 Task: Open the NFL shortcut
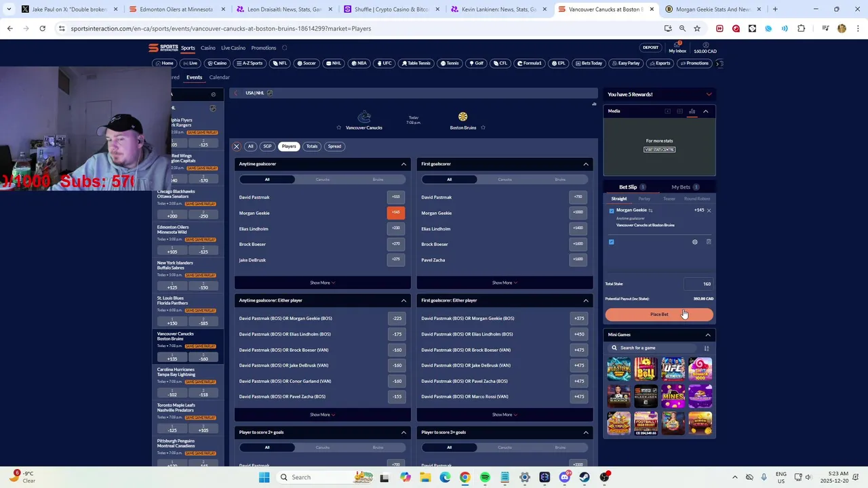point(280,63)
